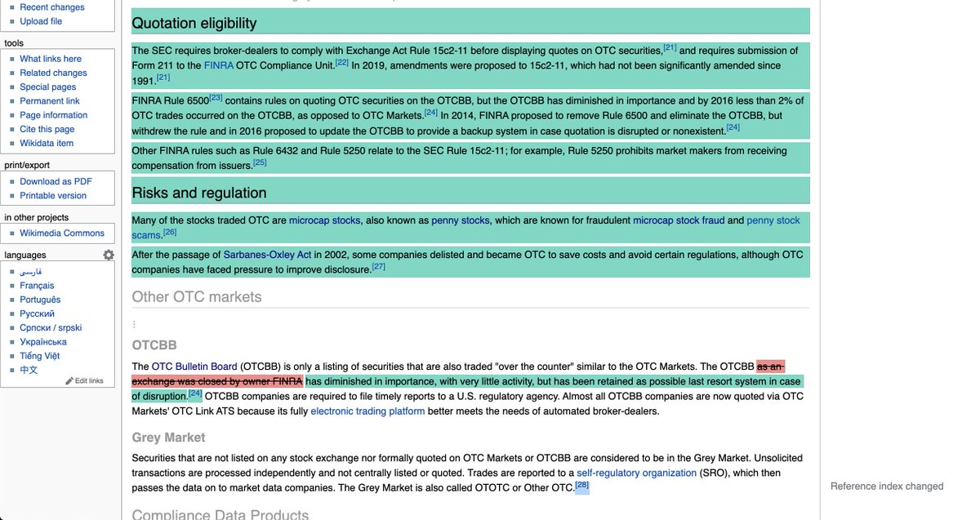Click 'Reference index changed' note
This screenshot has height=520, width=980.
pos(887,487)
